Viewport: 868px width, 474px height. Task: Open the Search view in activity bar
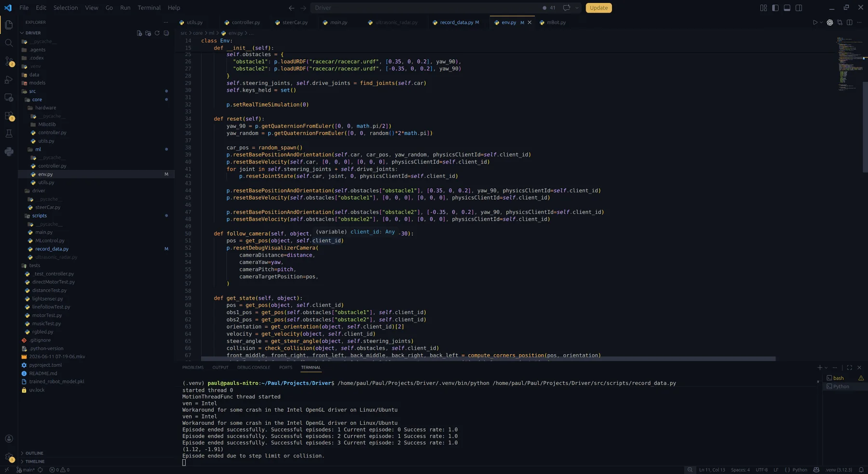tap(9, 43)
